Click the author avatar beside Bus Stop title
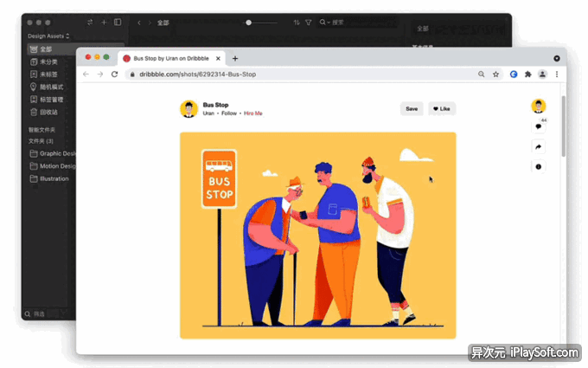 click(x=189, y=109)
